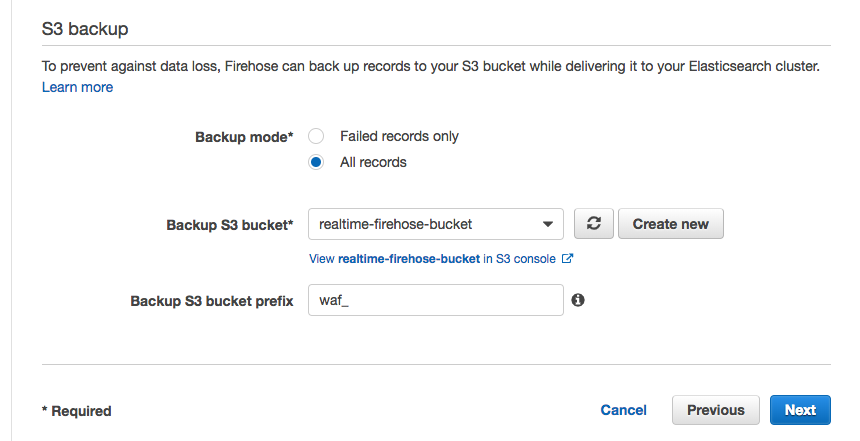Select the Failed records only radio button
860x441 pixels.
(316, 136)
